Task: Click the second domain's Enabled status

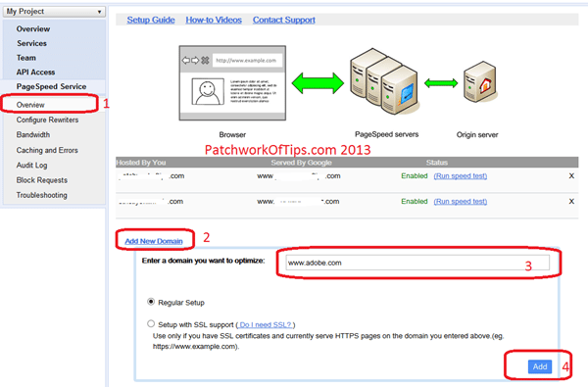Action: tap(415, 202)
